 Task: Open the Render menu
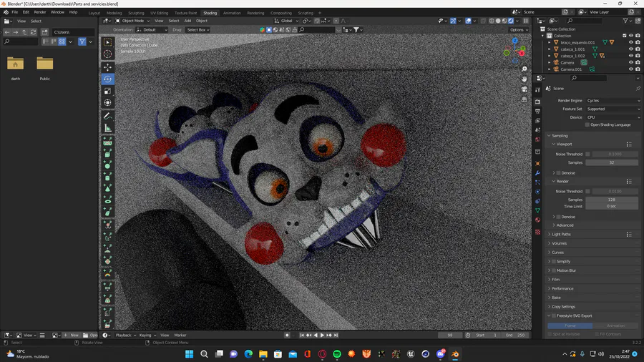pyautogui.click(x=40, y=12)
